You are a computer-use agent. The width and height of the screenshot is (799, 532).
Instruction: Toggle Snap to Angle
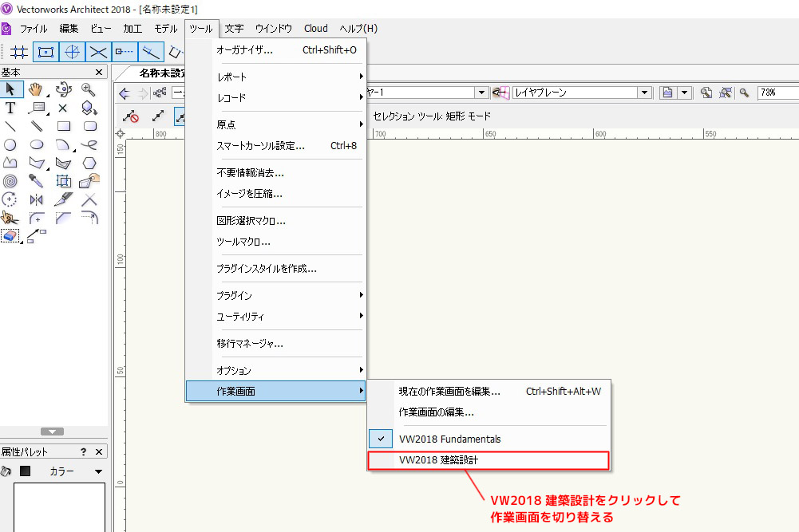[72, 52]
